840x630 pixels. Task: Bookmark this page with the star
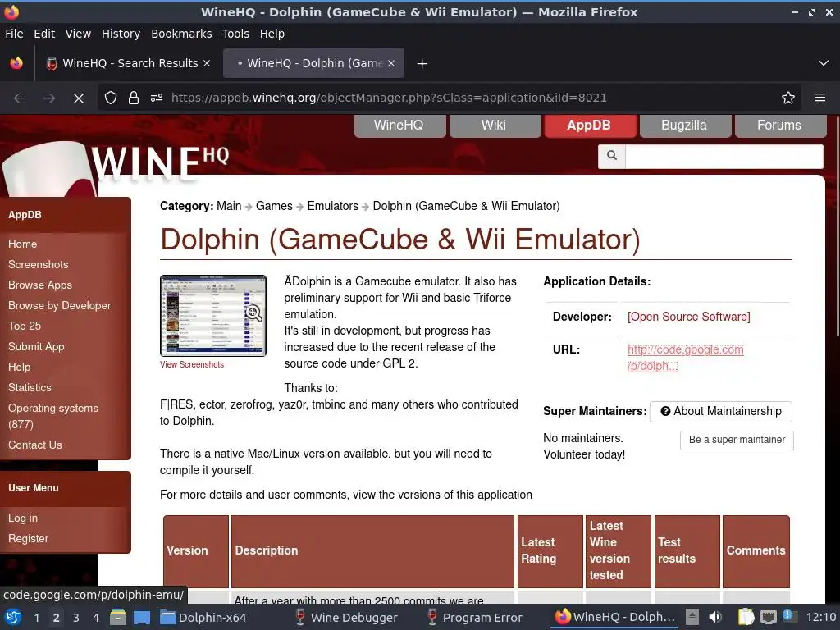[788, 98]
